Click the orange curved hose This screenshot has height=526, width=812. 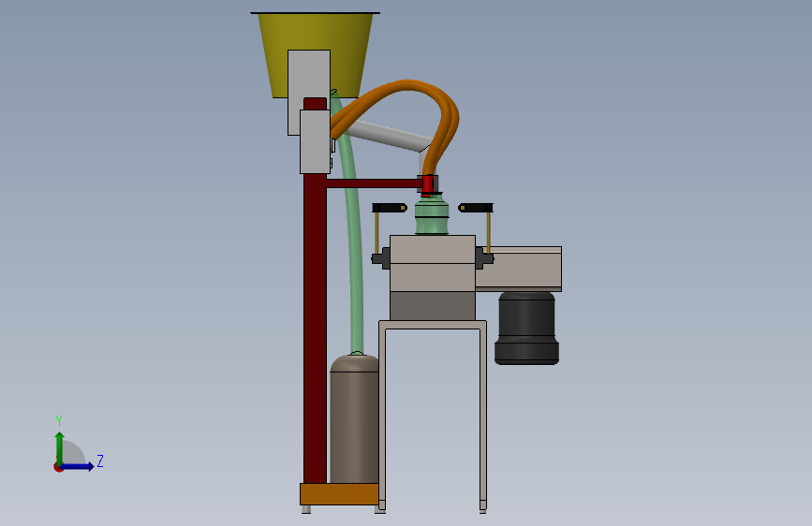(x=409, y=85)
